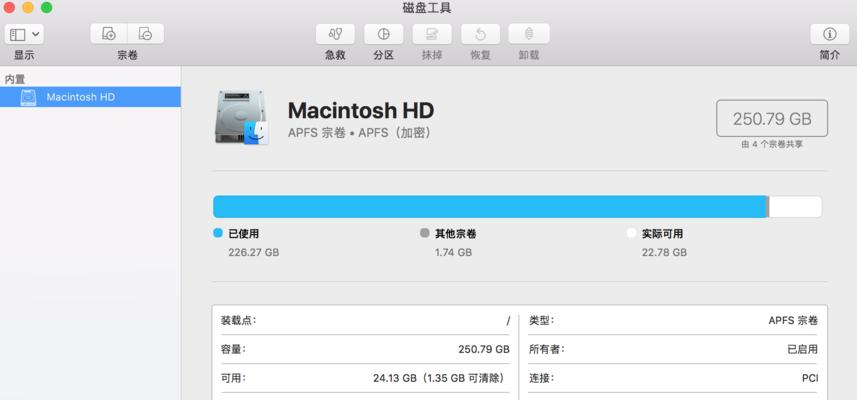Click the blue 已使用 legend dot

pos(218,233)
